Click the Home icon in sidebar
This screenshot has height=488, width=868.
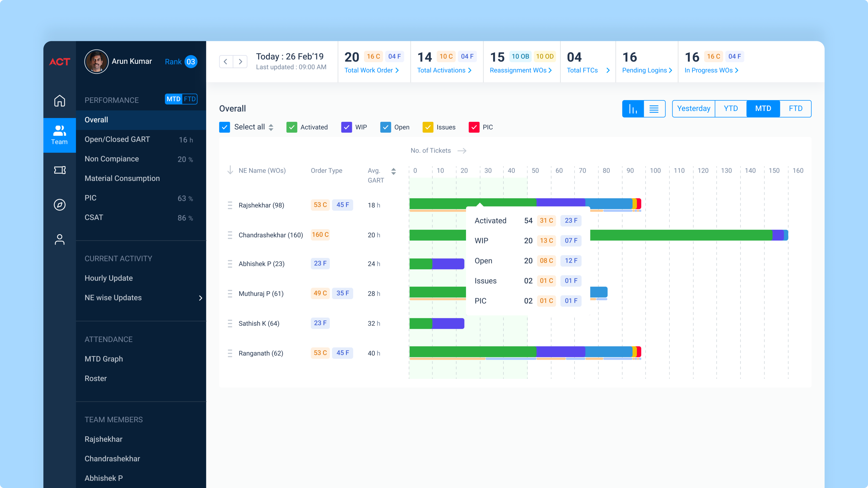[60, 101]
